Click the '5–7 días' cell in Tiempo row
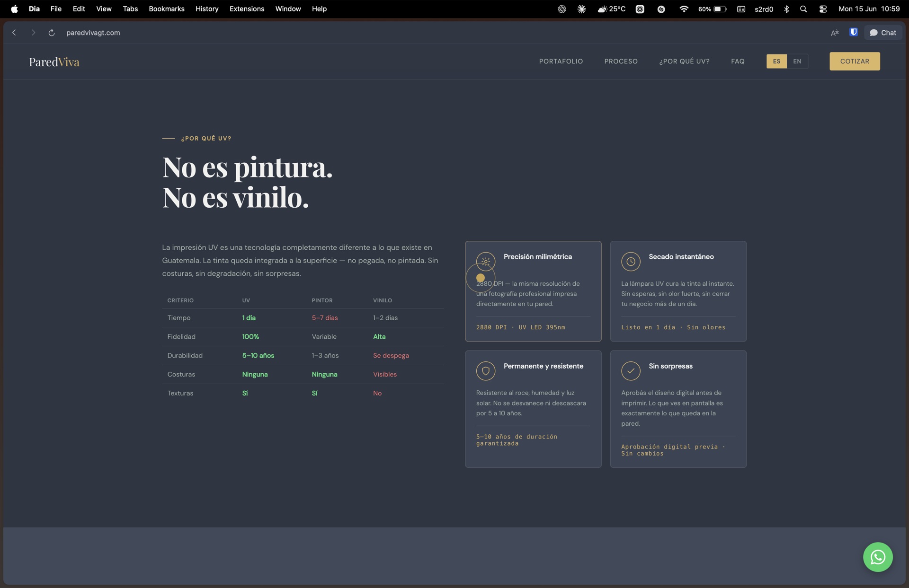909x588 pixels. pyautogui.click(x=324, y=317)
